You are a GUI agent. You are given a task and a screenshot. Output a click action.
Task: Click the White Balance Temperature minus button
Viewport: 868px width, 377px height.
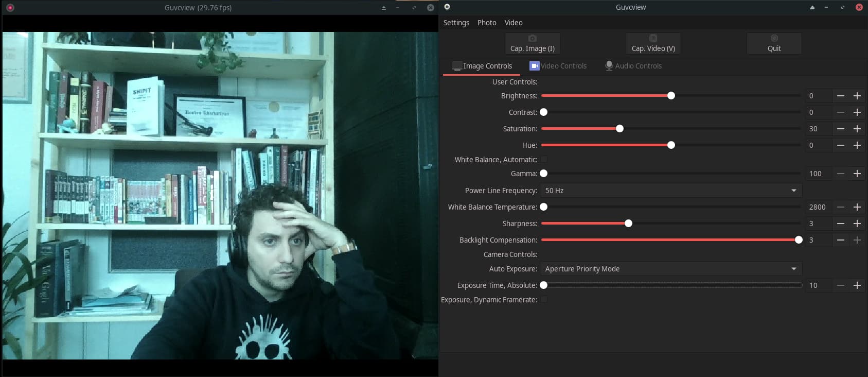841,207
